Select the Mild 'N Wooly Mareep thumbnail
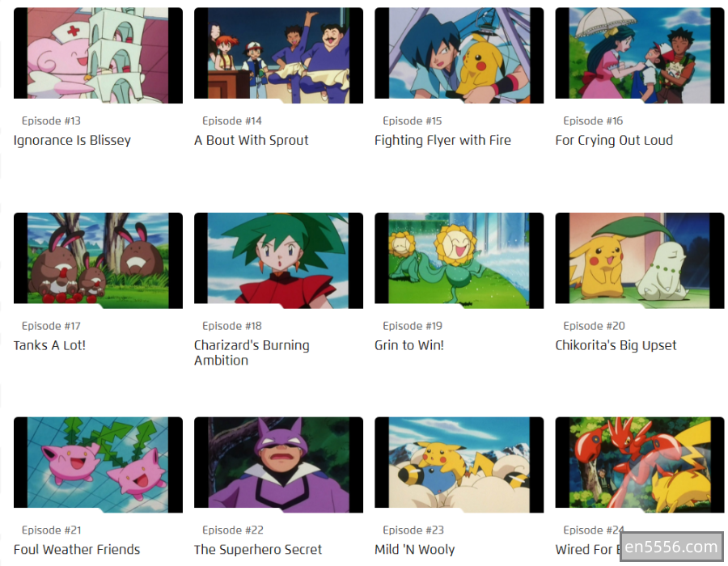Viewport: 728px width, 566px height. pos(459,465)
